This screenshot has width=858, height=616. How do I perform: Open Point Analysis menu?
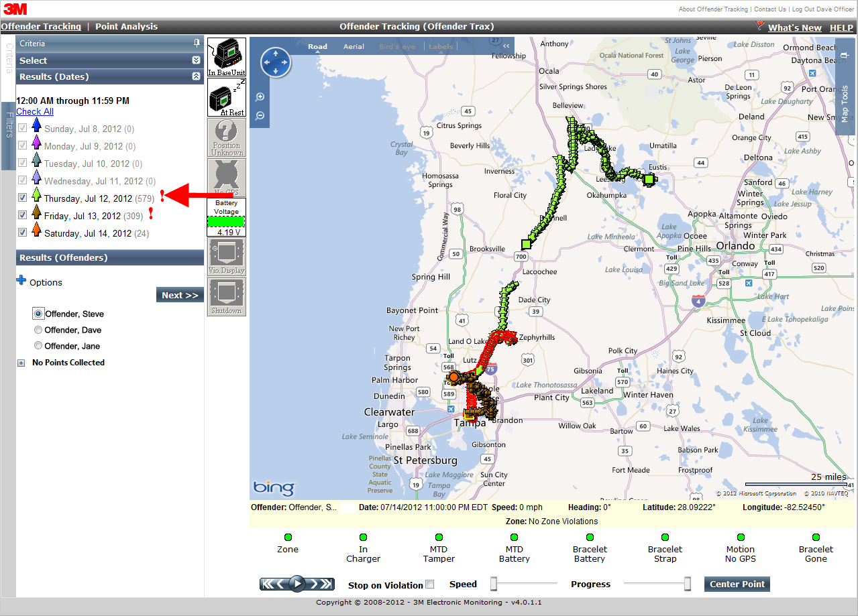click(x=126, y=27)
